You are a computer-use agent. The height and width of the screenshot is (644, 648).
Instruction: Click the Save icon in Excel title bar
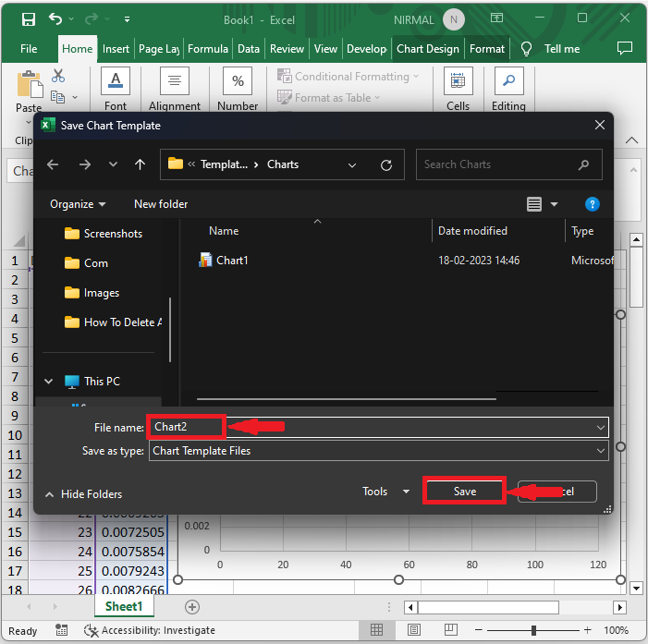pos(29,18)
